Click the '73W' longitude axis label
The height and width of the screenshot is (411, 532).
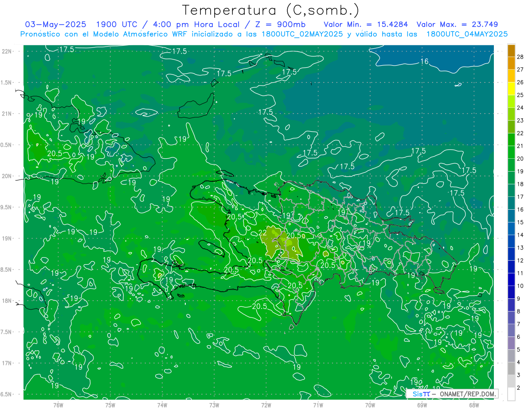point(214,405)
